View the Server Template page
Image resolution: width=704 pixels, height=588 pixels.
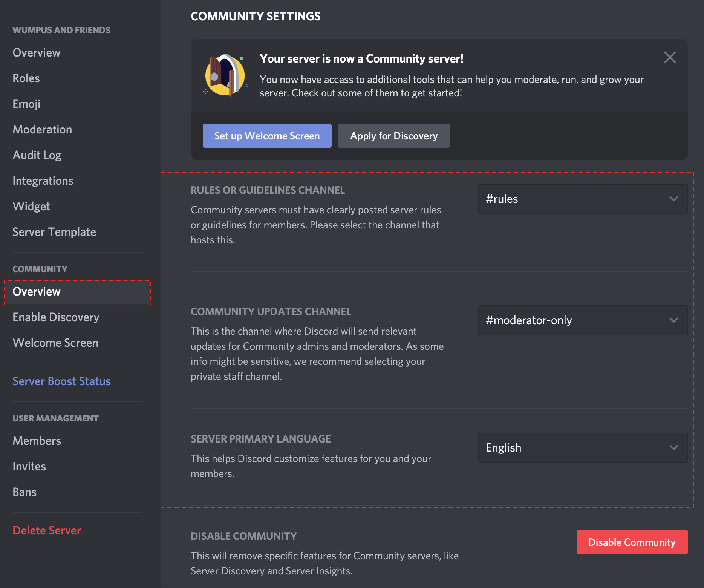coord(54,232)
